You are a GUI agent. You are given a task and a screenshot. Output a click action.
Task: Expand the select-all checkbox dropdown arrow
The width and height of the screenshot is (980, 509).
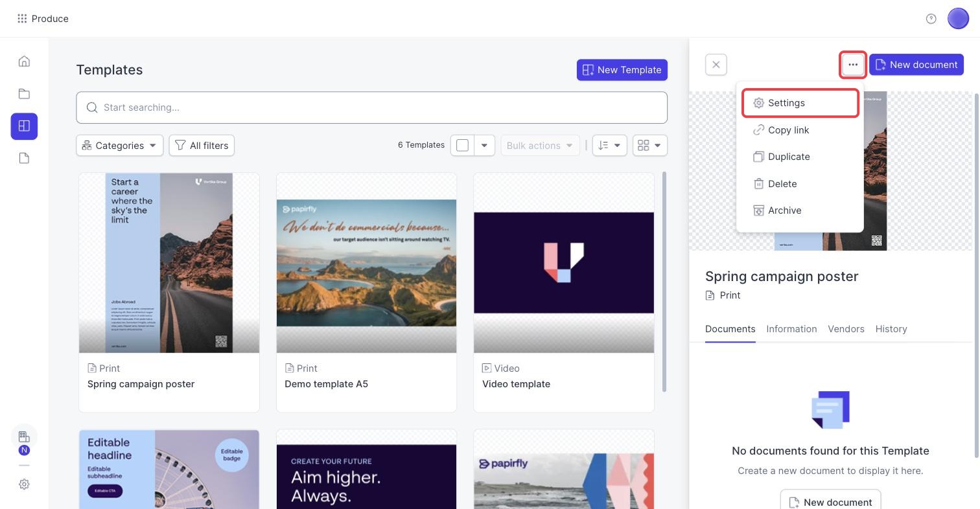[485, 146]
